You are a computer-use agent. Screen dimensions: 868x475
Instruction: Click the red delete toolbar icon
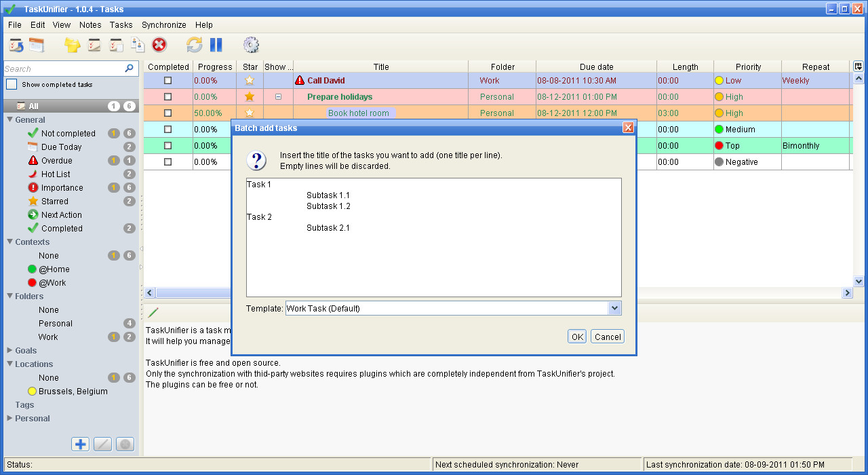pos(159,45)
